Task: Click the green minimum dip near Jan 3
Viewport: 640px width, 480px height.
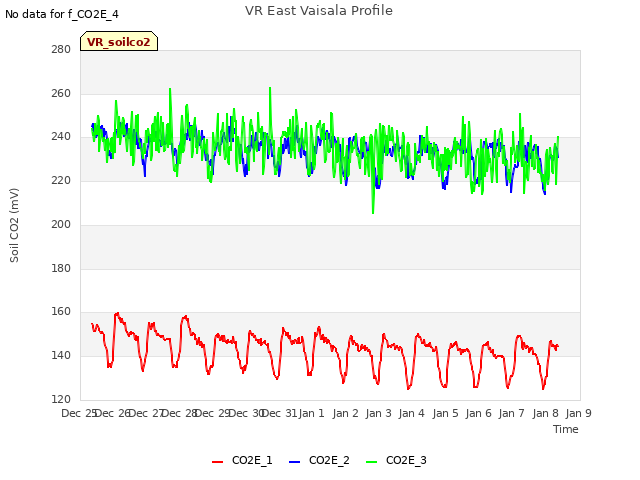Action: (373, 213)
